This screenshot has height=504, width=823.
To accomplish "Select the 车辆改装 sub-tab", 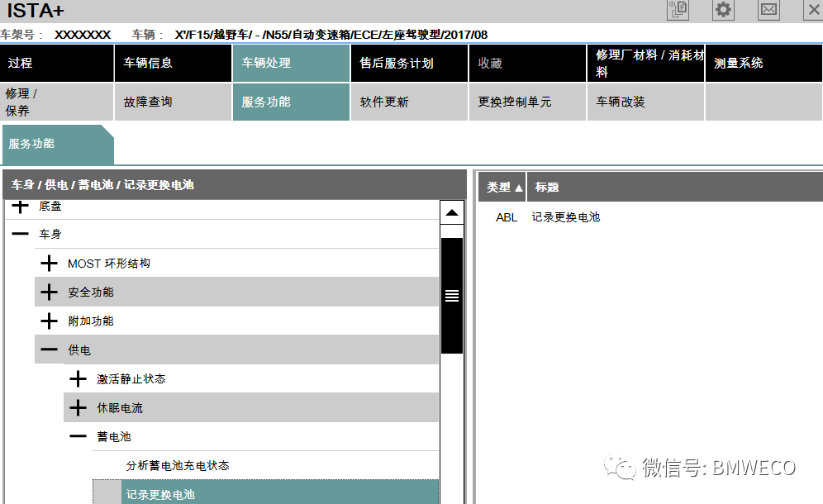I will [645, 102].
